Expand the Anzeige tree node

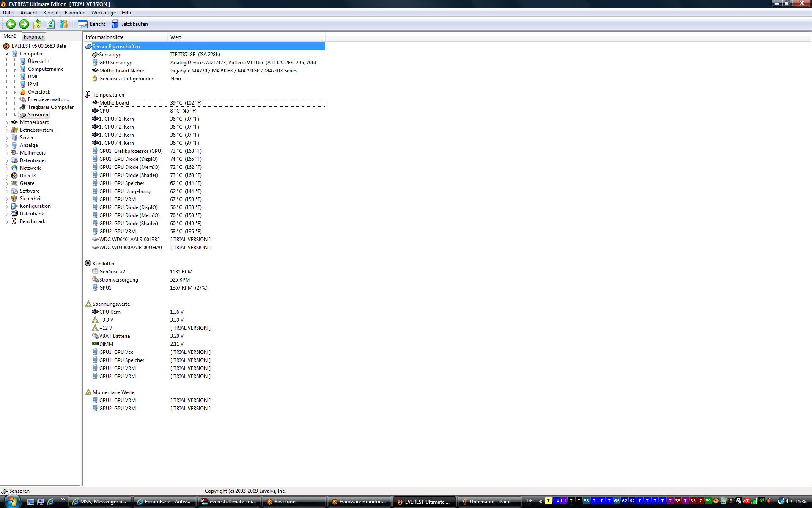pos(7,146)
